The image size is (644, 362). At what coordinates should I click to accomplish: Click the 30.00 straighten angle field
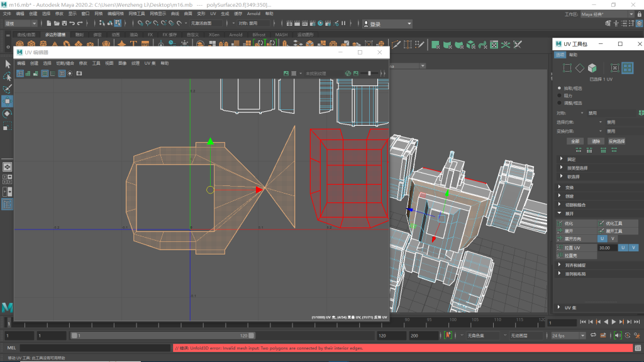pos(608,248)
